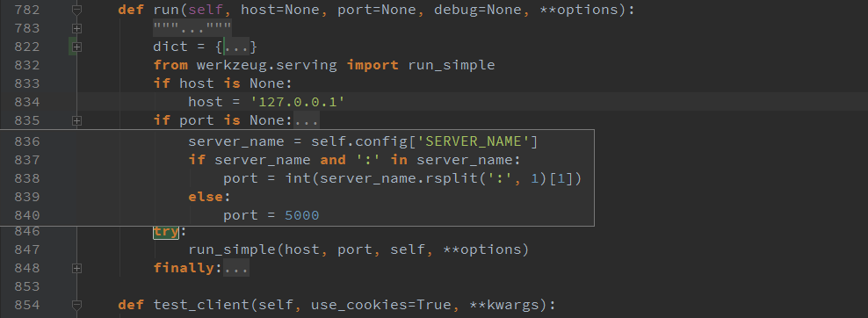Open the folded """...""" docstring placeholder
Viewport: 868px width, 318px height.
(192, 28)
